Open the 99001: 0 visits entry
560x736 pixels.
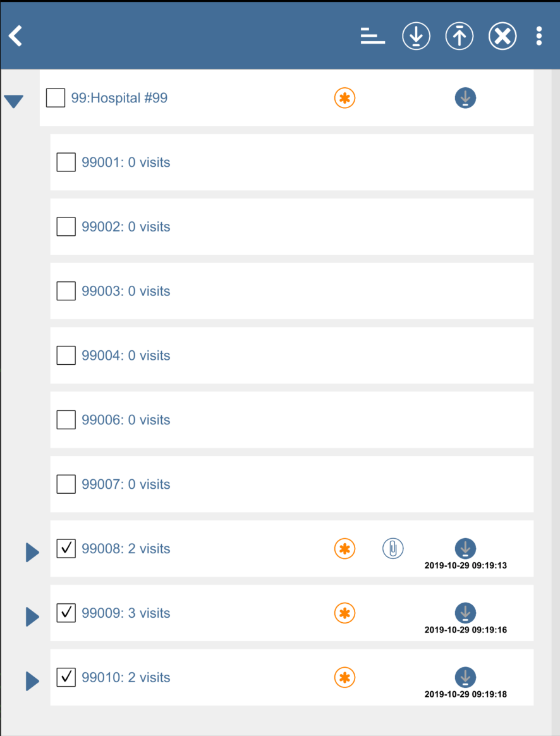click(x=126, y=163)
